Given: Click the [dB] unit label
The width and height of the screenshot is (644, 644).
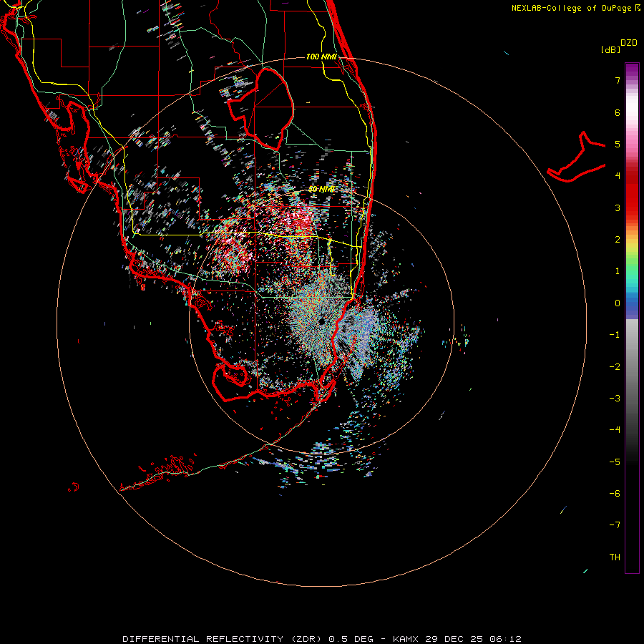Looking at the screenshot, I should coord(610,49).
